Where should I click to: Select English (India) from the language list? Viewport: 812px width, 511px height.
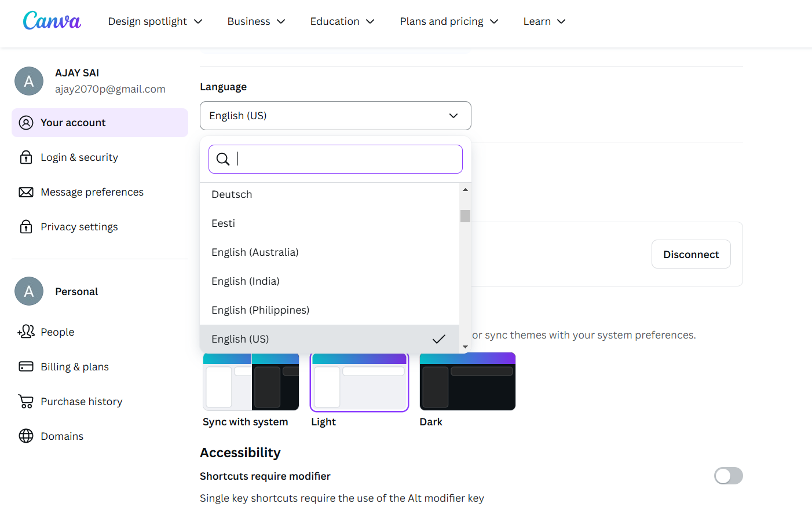pyautogui.click(x=246, y=281)
